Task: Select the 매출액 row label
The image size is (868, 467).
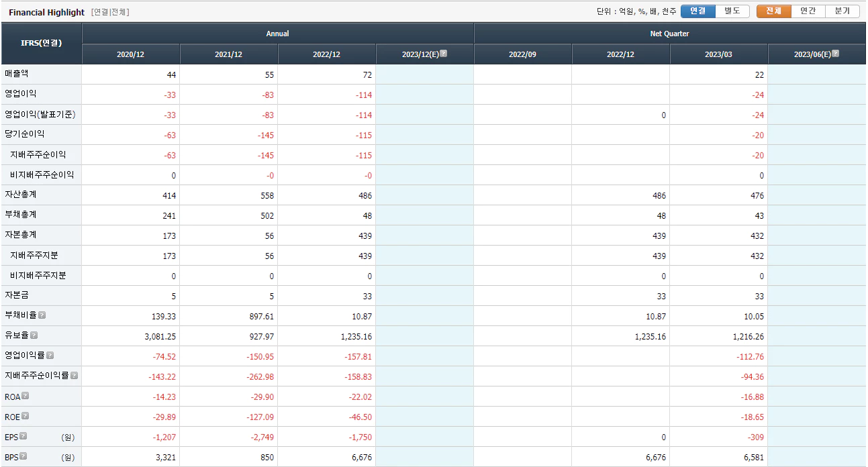Action: coord(17,74)
